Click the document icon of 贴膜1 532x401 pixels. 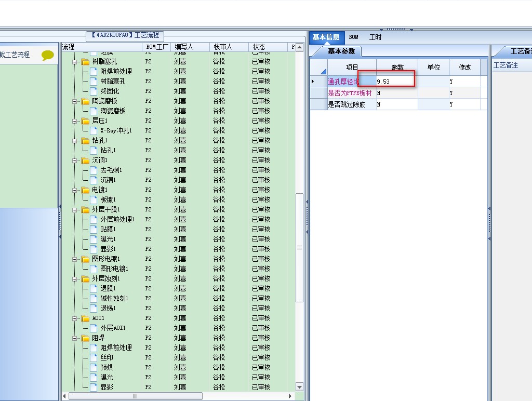[x=94, y=230]
